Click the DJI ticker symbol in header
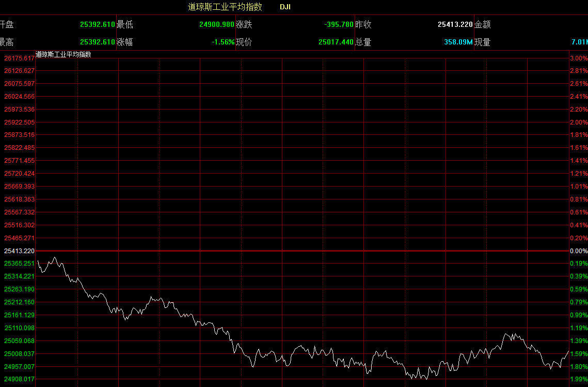The image size is (588, 387). point(285,7)
